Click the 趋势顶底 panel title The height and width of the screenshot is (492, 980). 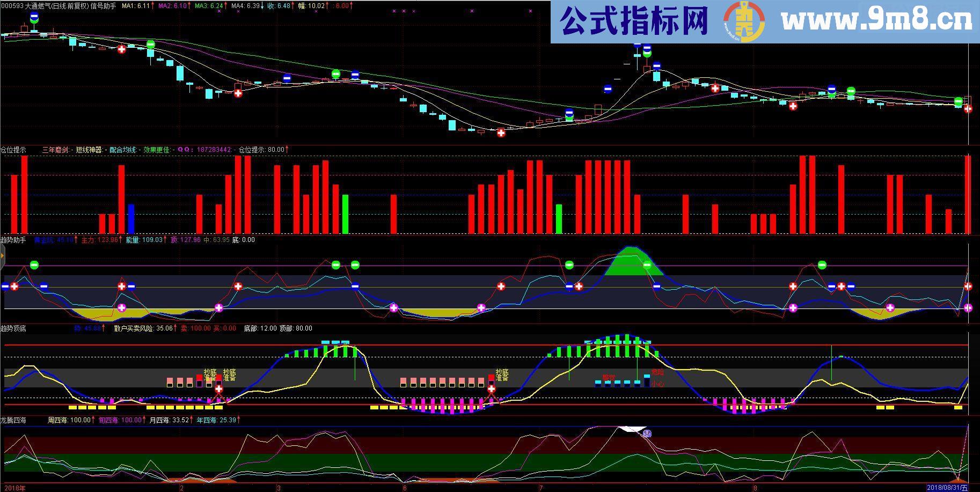click(13, 328)
